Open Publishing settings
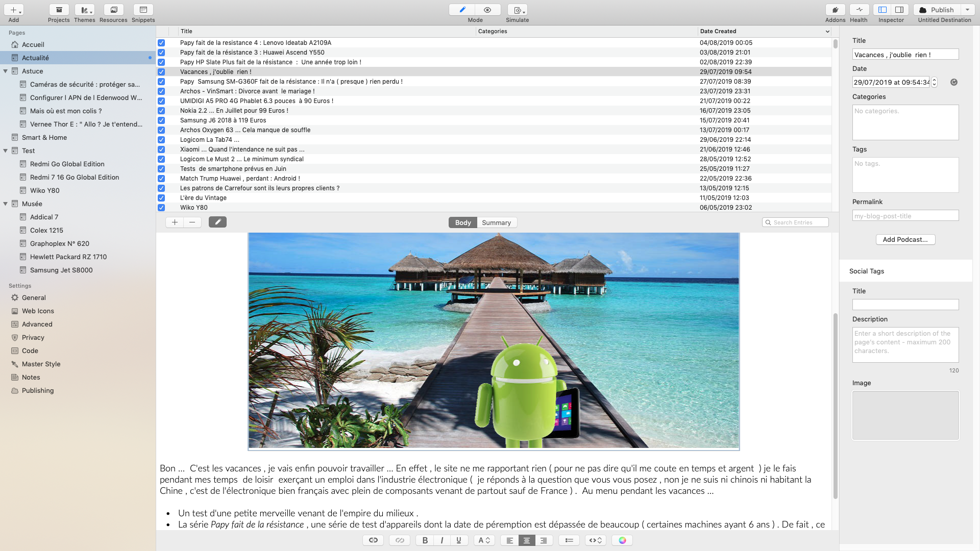The width and height of the screenshot is (980, 551). [38, 390]
